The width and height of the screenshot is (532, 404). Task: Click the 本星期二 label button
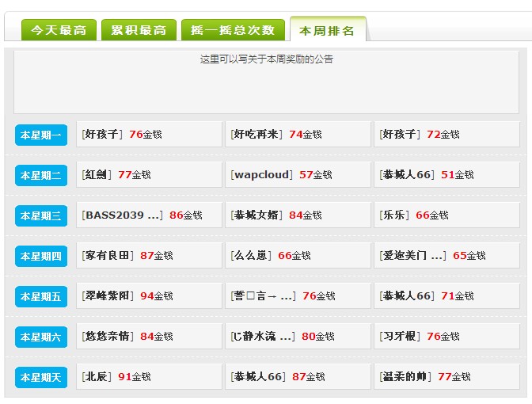41,175
